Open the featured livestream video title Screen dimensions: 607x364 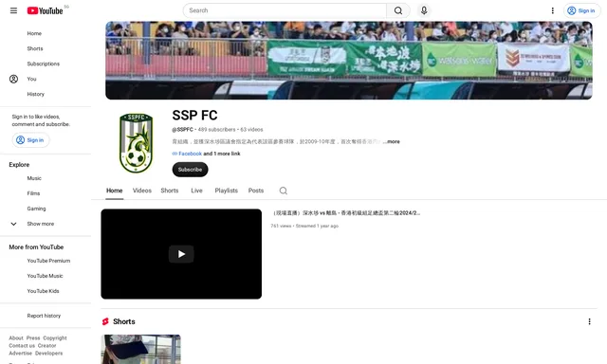tap(345, 213)
